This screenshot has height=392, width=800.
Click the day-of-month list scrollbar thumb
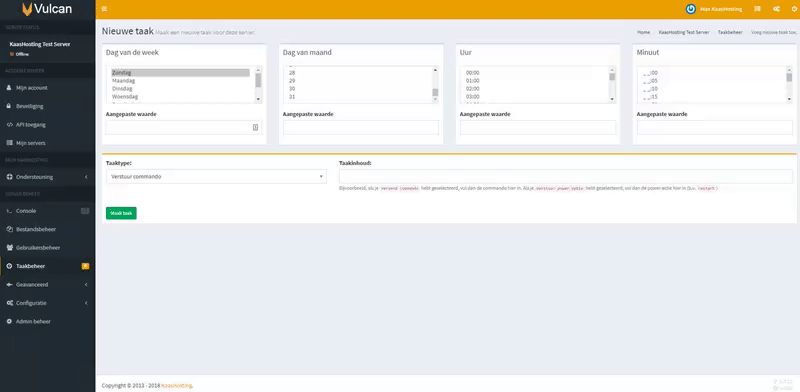click(435, 92)
